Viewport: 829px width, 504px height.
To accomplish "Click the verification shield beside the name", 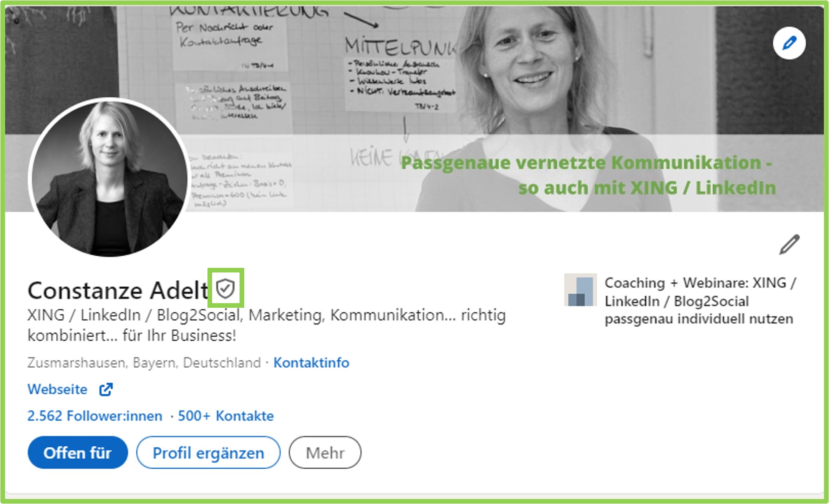I will point(226,288).
